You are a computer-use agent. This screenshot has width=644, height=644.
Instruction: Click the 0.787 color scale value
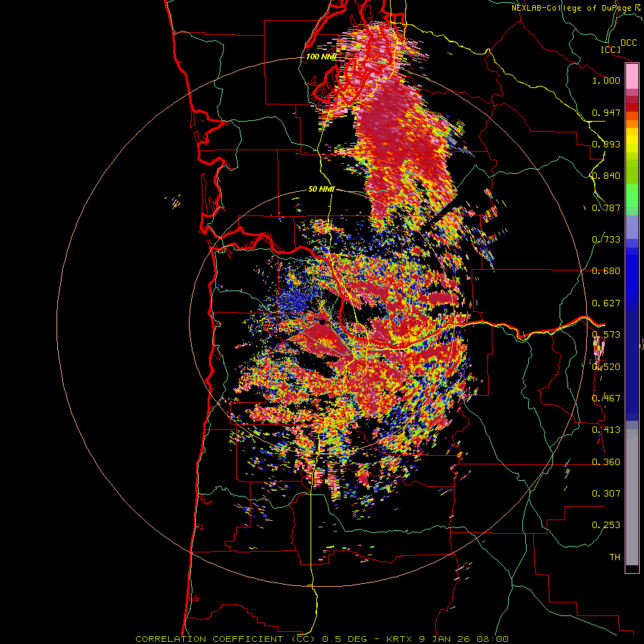tap(606, 208)
